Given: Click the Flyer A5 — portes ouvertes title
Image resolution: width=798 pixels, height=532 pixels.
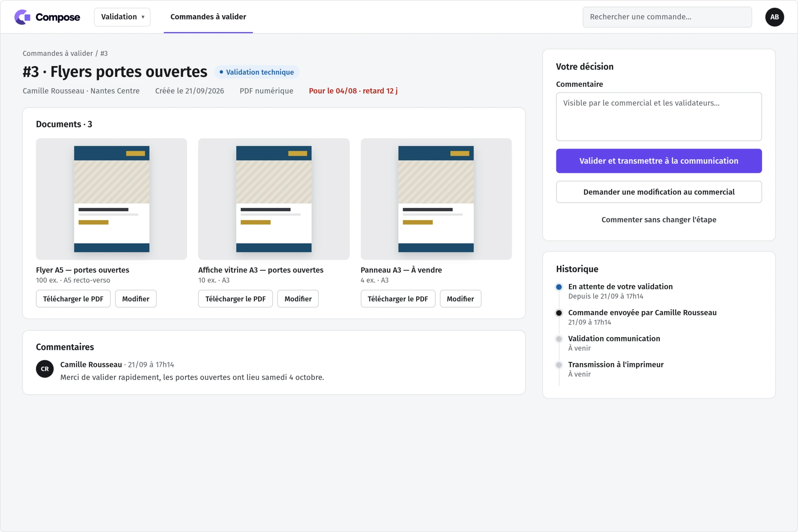Looking at the screenshot, I should tap(83, 270).
